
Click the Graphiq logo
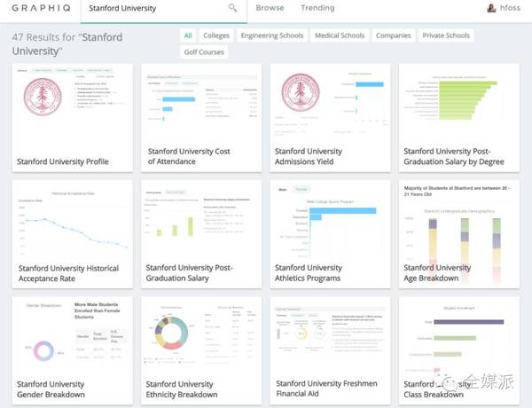pyautogui.click(x=41, y=8)
